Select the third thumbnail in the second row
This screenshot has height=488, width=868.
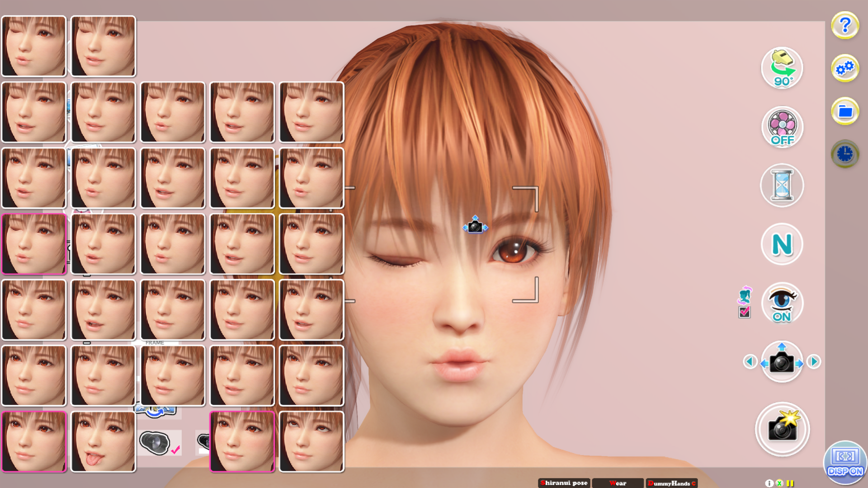[173, 112]
